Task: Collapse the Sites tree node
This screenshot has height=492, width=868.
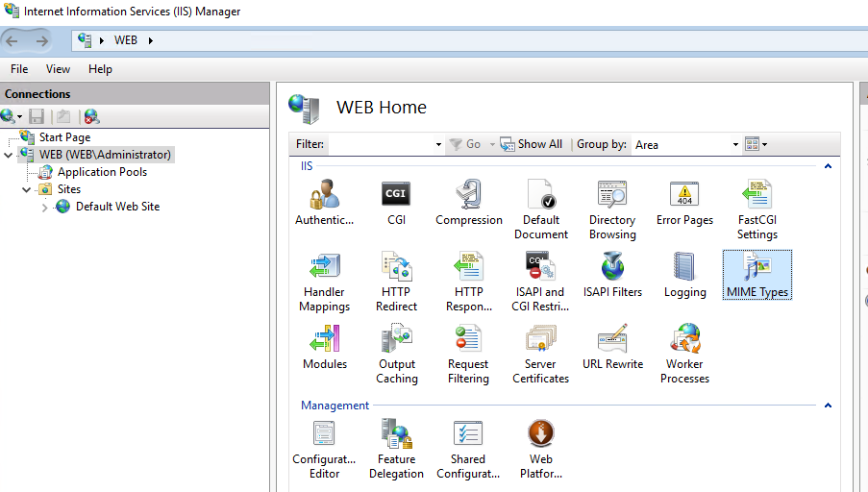Action: point(26,190)
